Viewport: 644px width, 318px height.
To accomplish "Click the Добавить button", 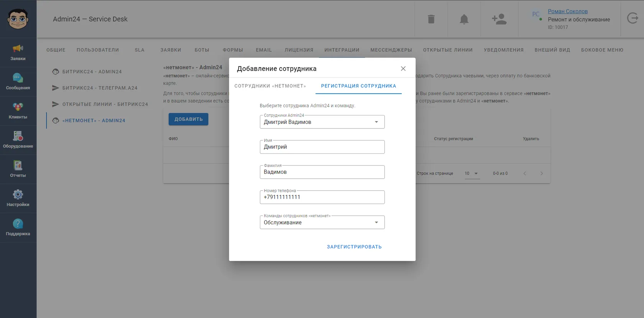I will point(189,119).
